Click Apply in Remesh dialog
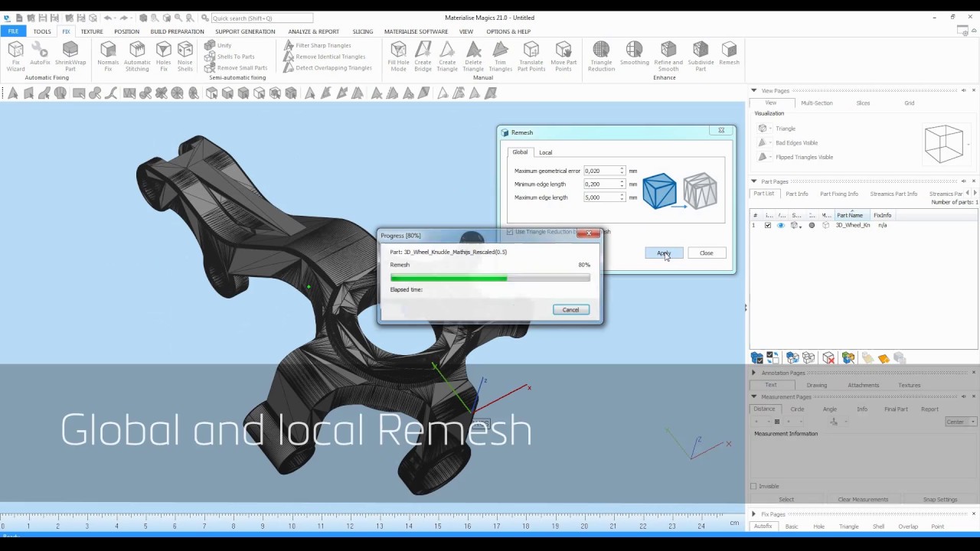The height and width of the screenshot is (551, 980). pyautogui.click(x=664, y=253)
